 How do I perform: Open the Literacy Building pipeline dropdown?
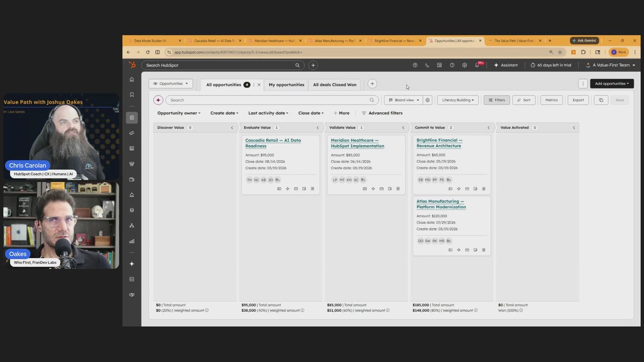click(458, 100)
